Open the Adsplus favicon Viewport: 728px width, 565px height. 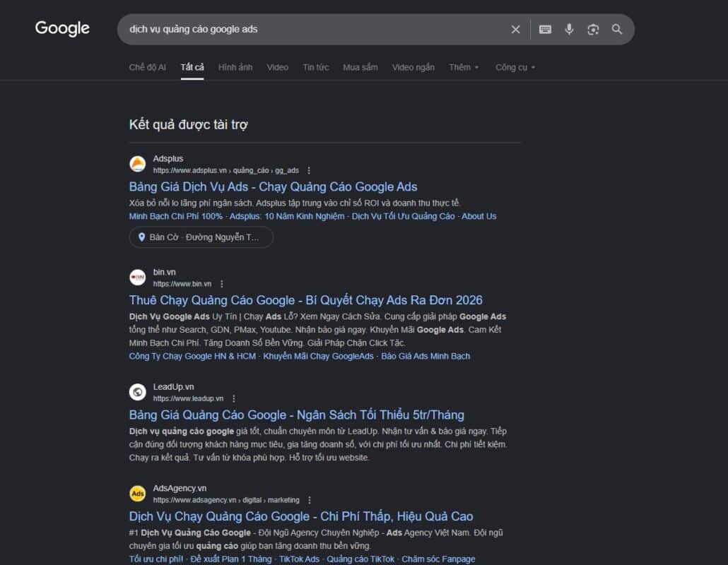(137, 164)
